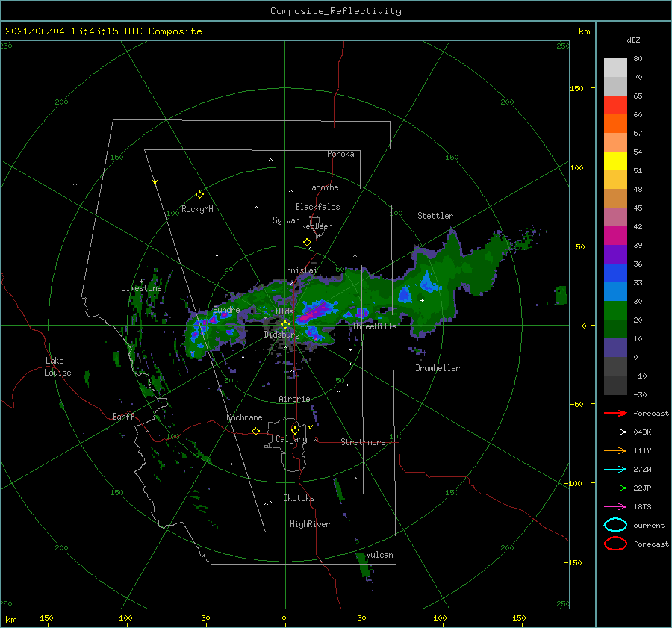
Task: Click the Banff label
Action: [123, 416]
